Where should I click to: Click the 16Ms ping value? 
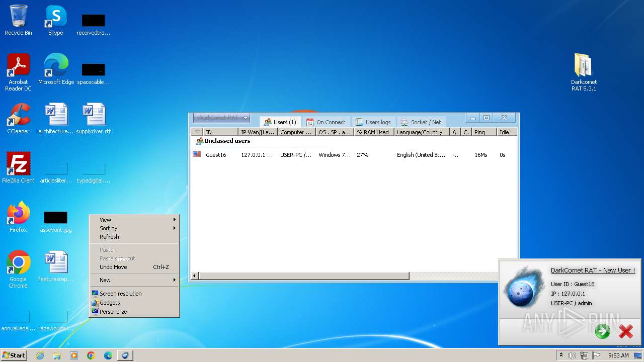(480, 155)
